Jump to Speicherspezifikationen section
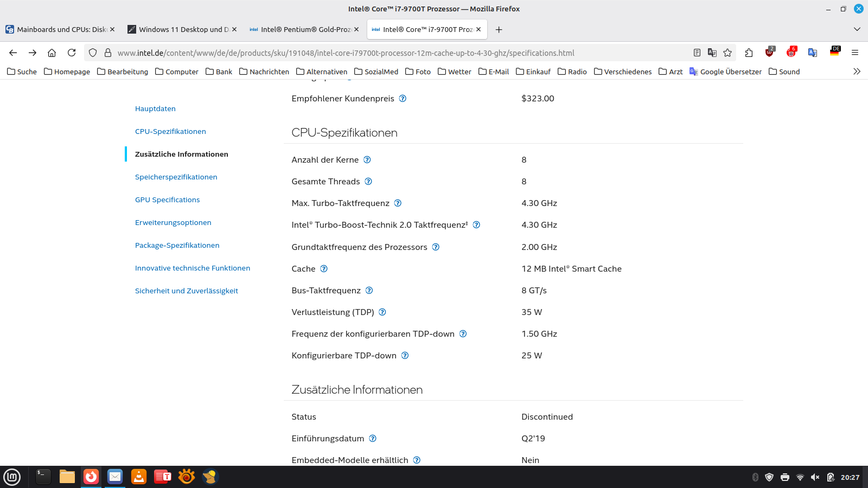This screenshot has width=868, height=488. 176,177
